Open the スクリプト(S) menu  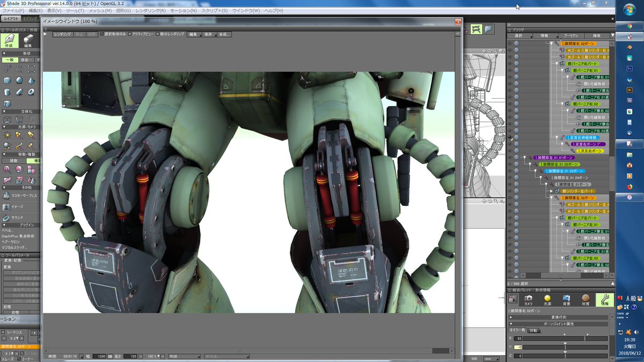pos(214,11)
